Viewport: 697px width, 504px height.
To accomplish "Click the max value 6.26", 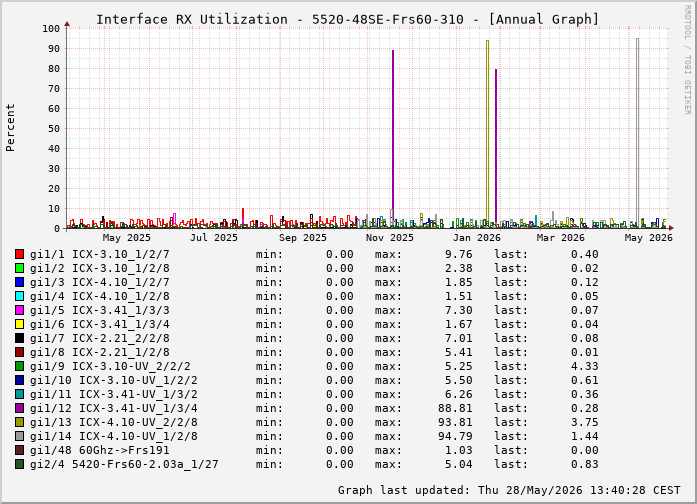I will click(459, 394).
